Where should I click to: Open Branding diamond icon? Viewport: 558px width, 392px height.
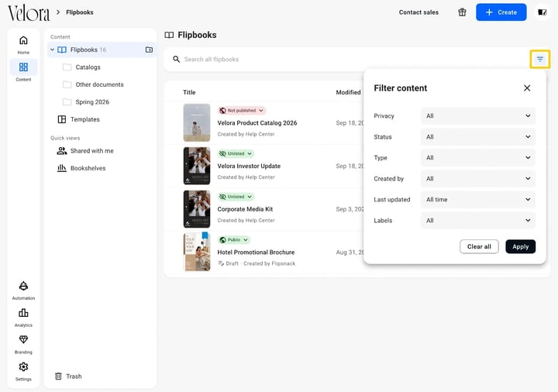tap(23, 340)
